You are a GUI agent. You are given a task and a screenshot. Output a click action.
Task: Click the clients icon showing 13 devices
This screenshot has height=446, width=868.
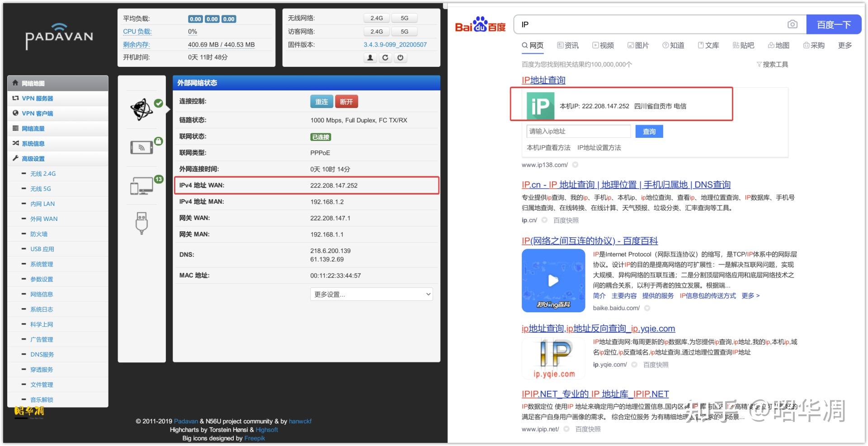click(142, 185)
